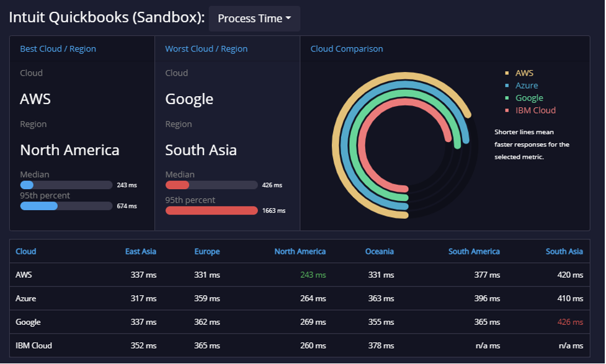Click the red IBM Cloud legend square
This screenshot has height=364, width=606.
click(x=507, y=110)
